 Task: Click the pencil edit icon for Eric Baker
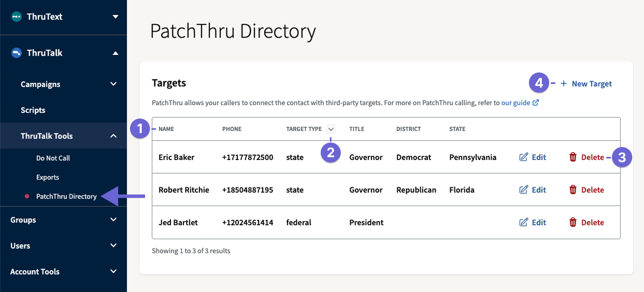pyautogui.click(x=524, y=157)
